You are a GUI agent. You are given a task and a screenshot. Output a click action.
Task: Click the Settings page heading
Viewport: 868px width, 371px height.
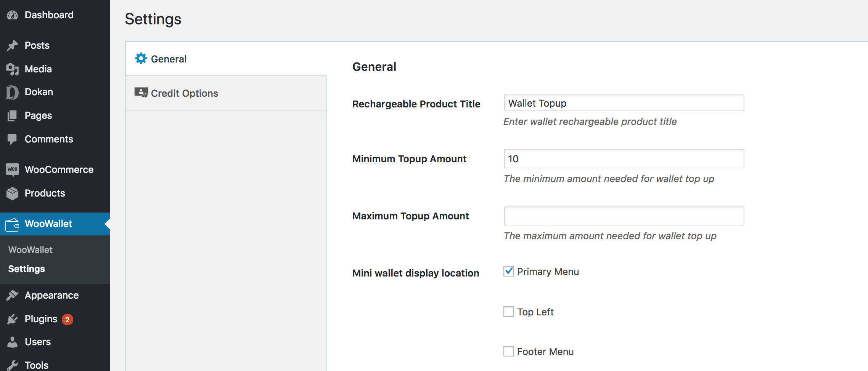tap(153, 19)
